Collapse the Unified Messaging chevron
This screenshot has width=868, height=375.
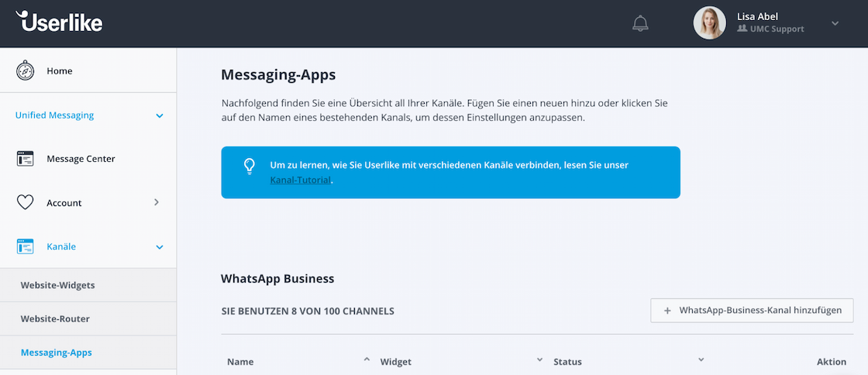pos(160,116)
